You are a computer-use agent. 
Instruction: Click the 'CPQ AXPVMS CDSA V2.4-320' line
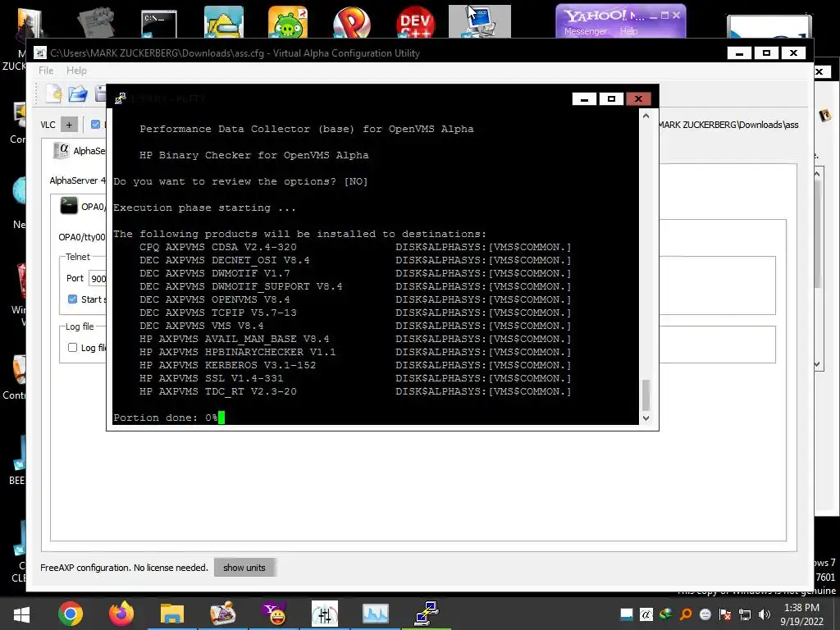click(218, 247)
